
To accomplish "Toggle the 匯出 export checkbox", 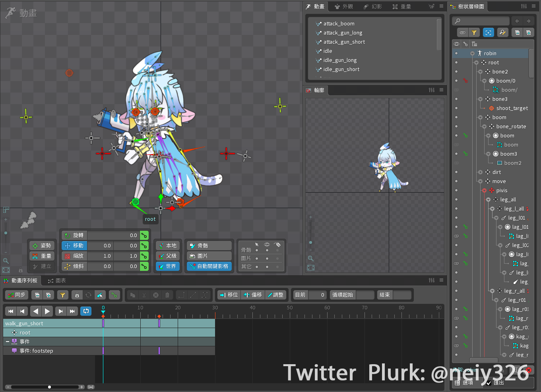I will [x=489, y=383].
